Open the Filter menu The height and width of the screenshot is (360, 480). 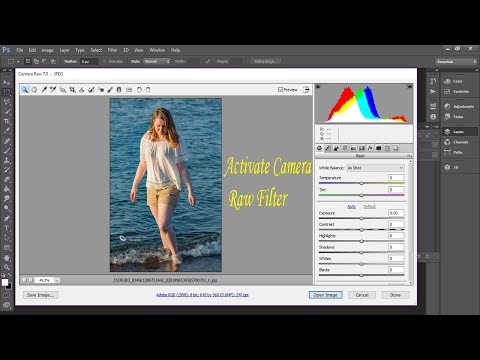[x=112, y=50]
